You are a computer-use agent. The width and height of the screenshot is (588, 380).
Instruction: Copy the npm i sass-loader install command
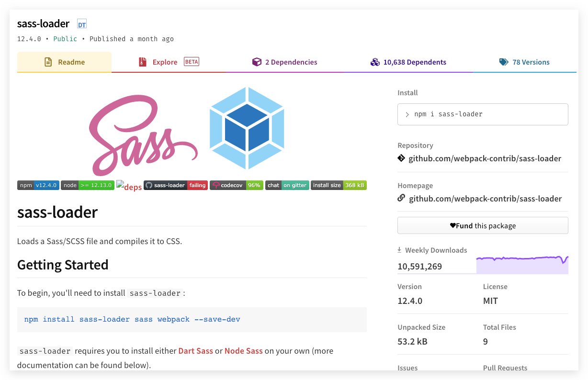[x=483, y=114]
